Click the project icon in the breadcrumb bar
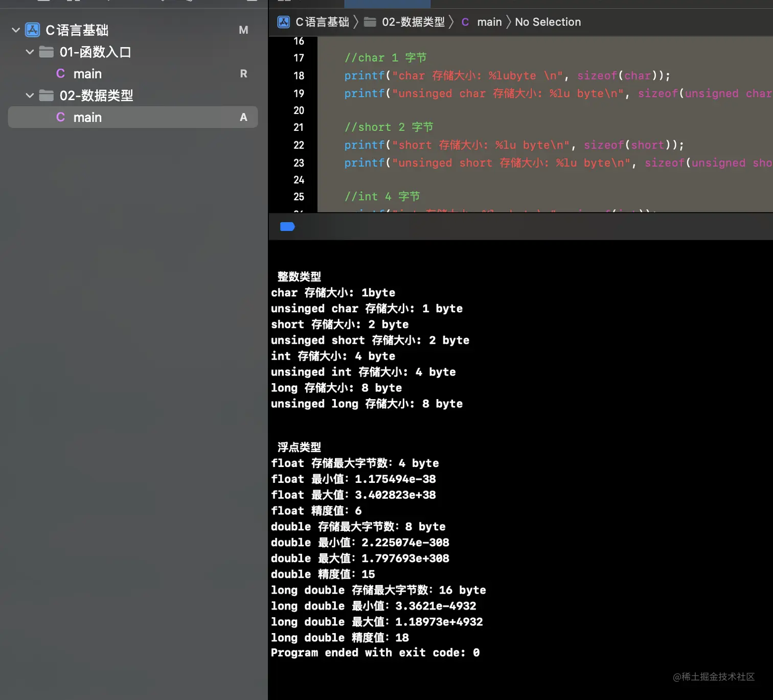This screenshot has height=700, width=773. click(284, 22)
